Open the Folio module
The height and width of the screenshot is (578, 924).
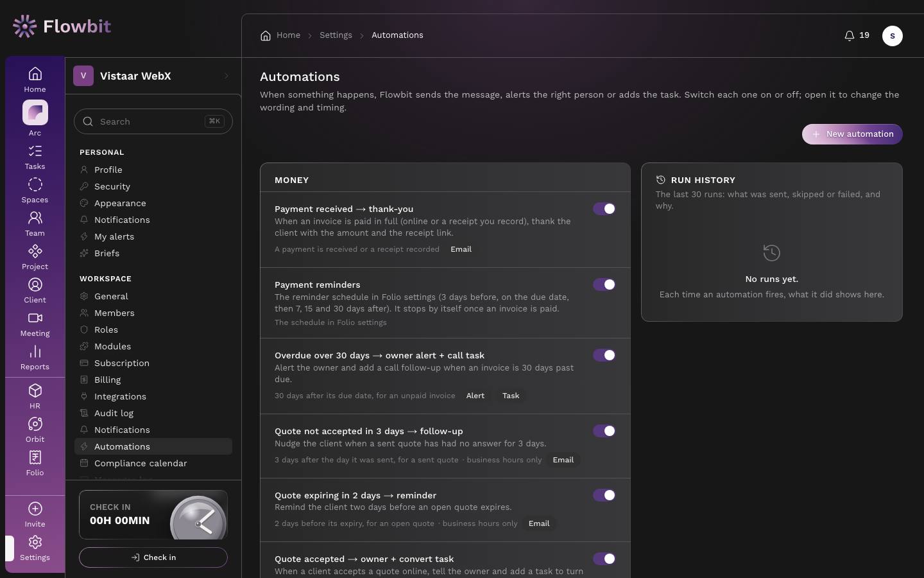tap(35, 464)
